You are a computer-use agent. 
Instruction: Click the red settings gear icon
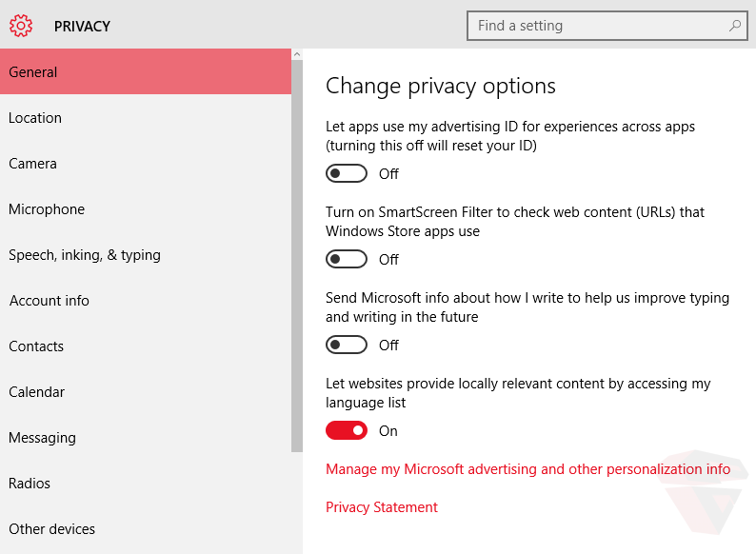pyautogui.click(x=21, y=26)
